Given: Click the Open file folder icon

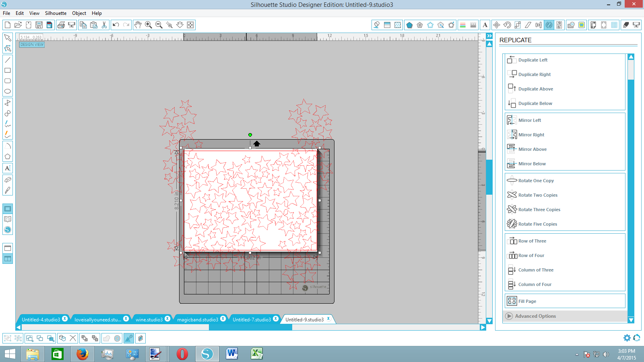Looking at the screenshot, I should click(x=18, y=25).
